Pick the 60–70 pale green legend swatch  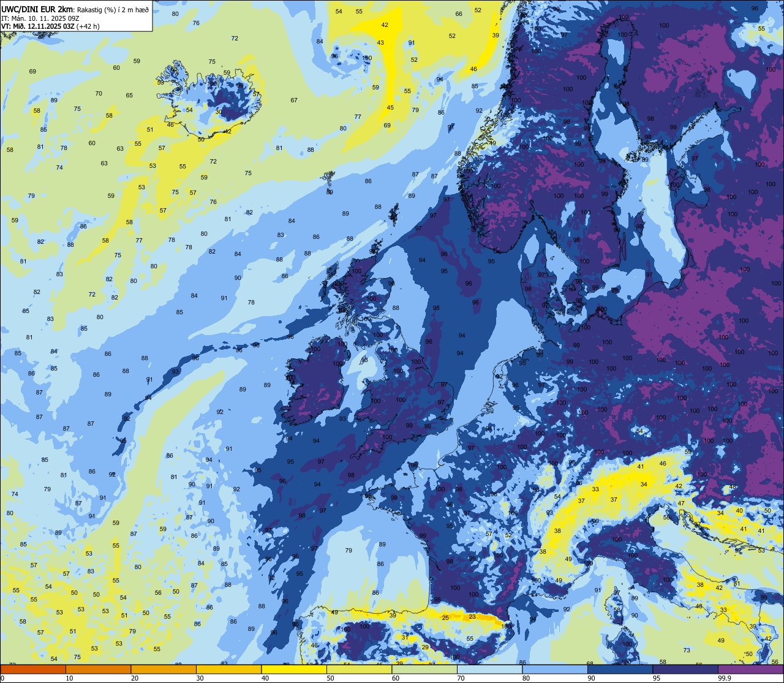[x=424, y=669]
